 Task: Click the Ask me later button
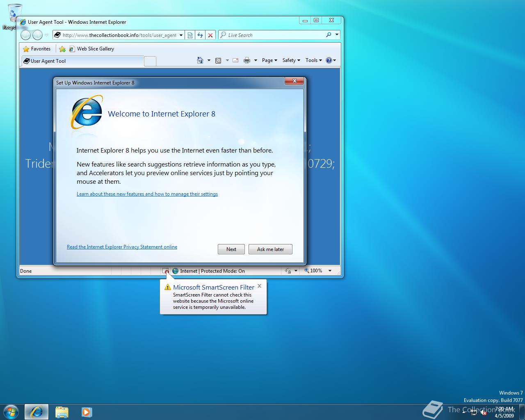click(270, 249)
